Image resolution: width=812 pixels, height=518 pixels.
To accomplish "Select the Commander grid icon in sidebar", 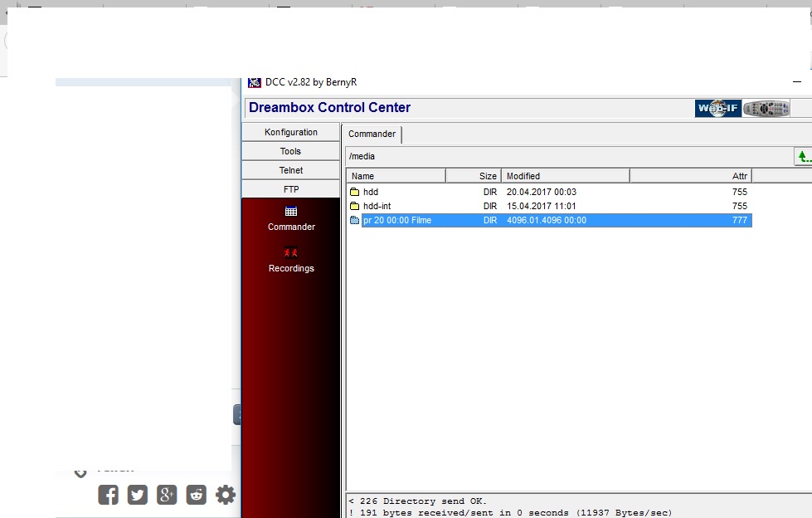I will pyautogui.click(x=291, y=212).
